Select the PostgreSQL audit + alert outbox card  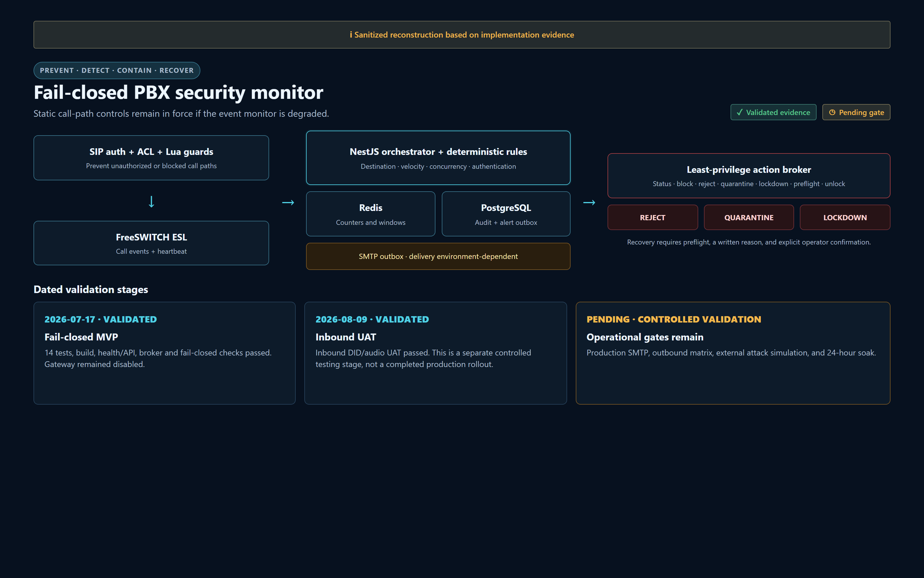click(506, 214)
